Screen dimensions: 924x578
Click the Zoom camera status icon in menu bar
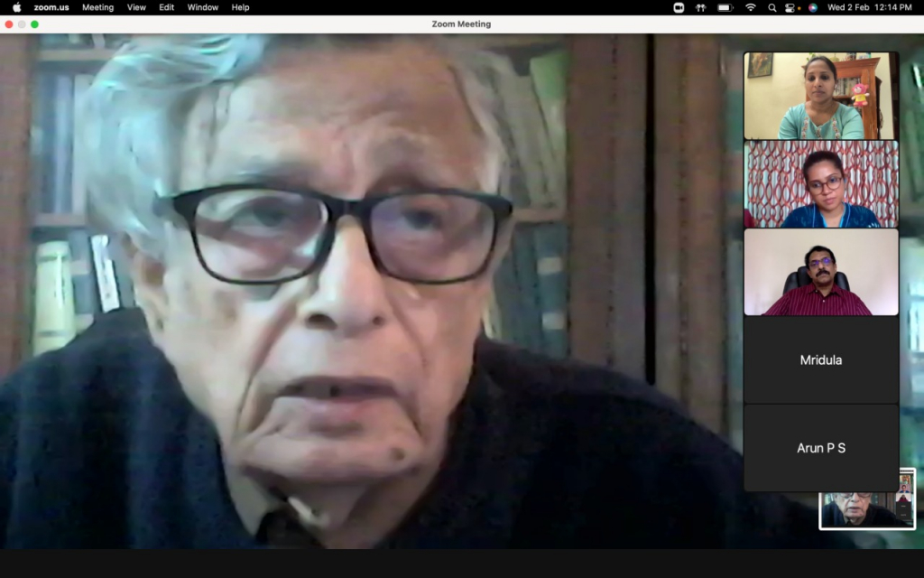click(679, 7)
